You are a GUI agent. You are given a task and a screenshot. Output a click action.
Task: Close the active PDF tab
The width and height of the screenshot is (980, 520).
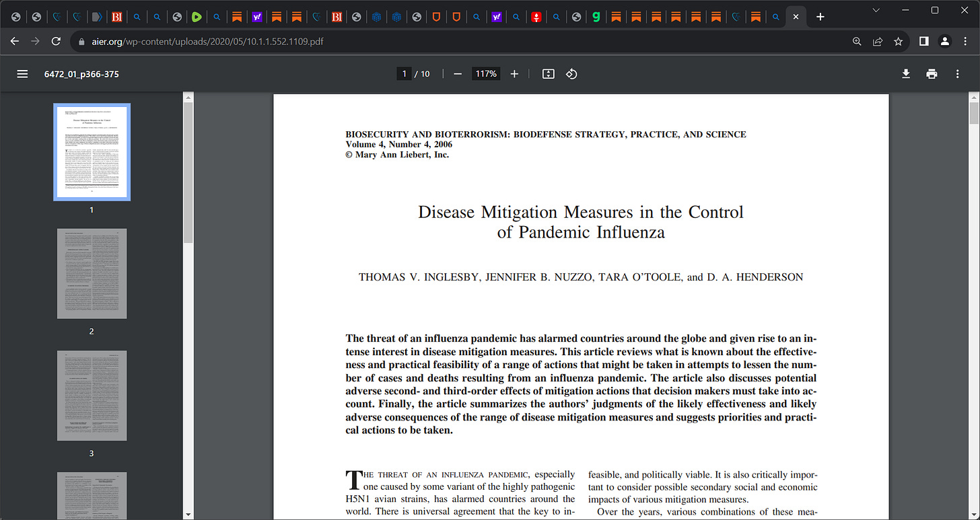(796, 17)
